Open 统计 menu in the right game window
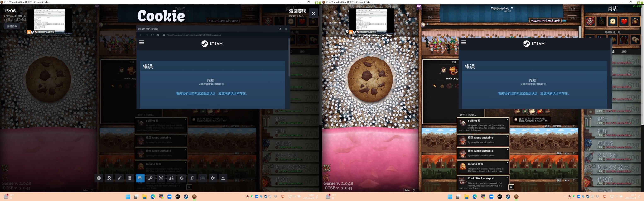The height and width of the screenshot is (201, 644). [431, 18]
